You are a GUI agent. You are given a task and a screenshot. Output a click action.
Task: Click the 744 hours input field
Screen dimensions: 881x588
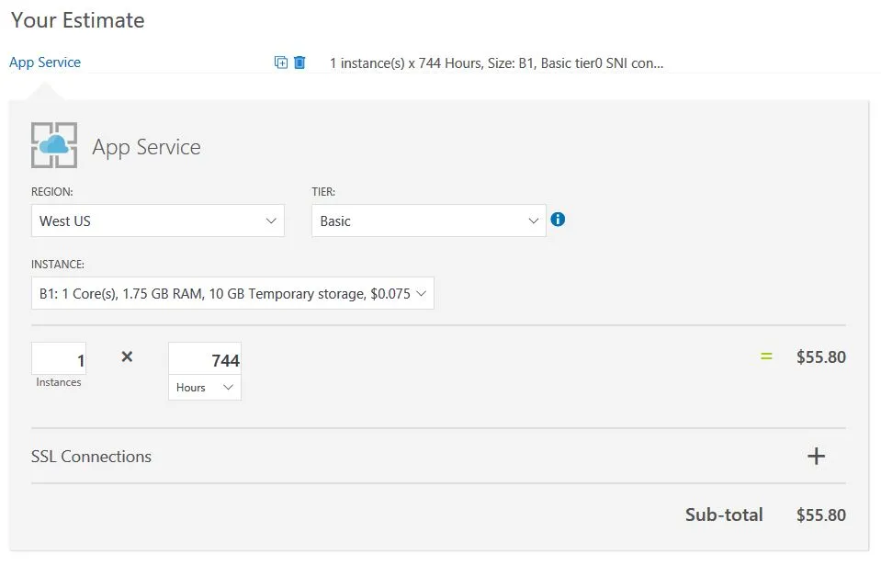click(205, 358)
